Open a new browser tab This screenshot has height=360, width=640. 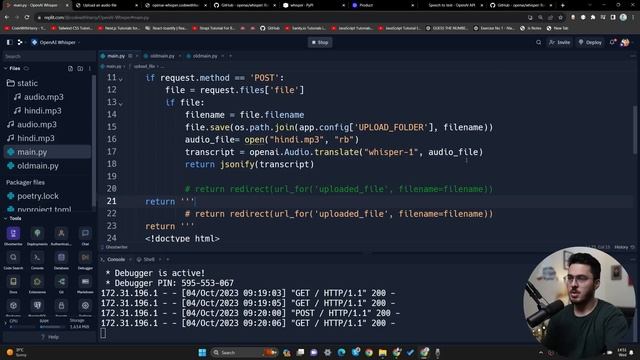[563, 5]
